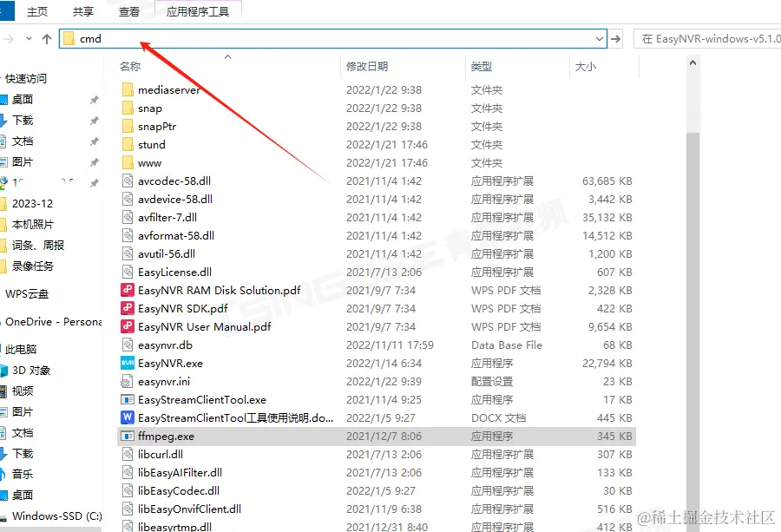Select the avdevice-58.dll file icon
Screen dimensions: 781x532
tap(128, 200)
